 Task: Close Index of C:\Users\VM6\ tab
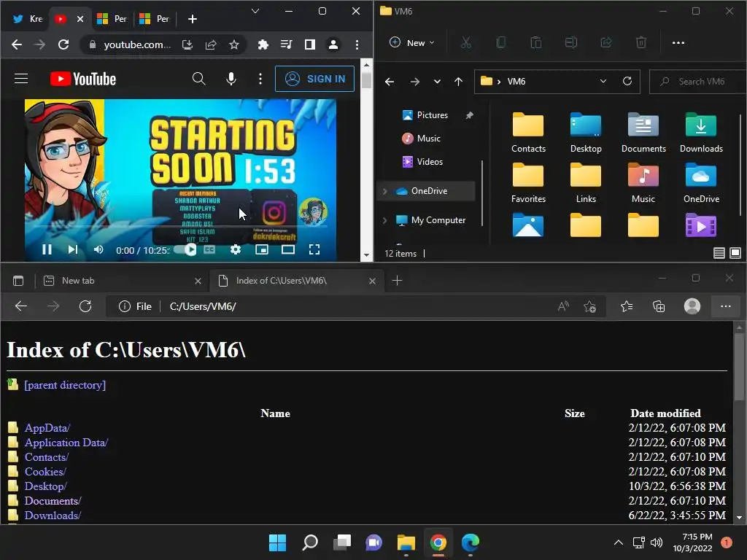[x=372, y=281]
